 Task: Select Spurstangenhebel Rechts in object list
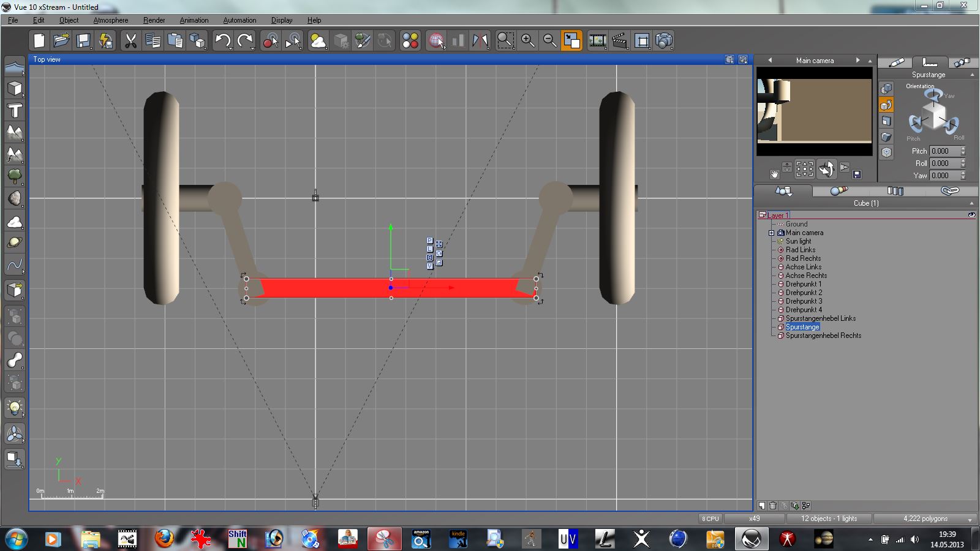(823, 335)
